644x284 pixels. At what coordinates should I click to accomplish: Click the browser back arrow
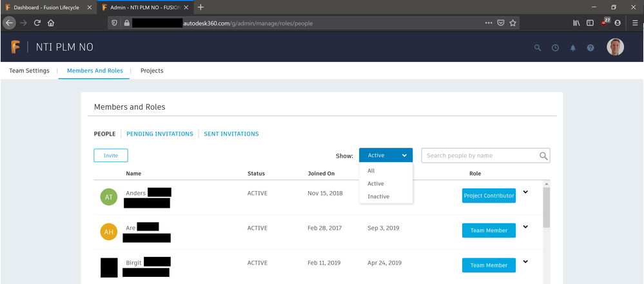9,23
